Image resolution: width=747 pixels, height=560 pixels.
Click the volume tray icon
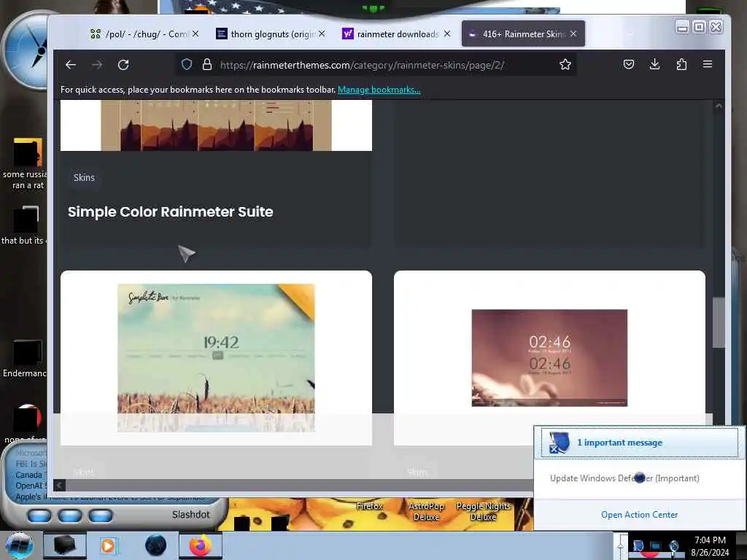pyautogui.click(x=674, y=545)
